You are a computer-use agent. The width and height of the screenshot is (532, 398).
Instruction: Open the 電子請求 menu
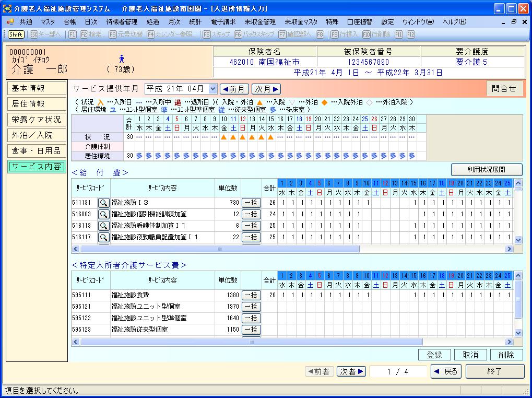point(223,22)
